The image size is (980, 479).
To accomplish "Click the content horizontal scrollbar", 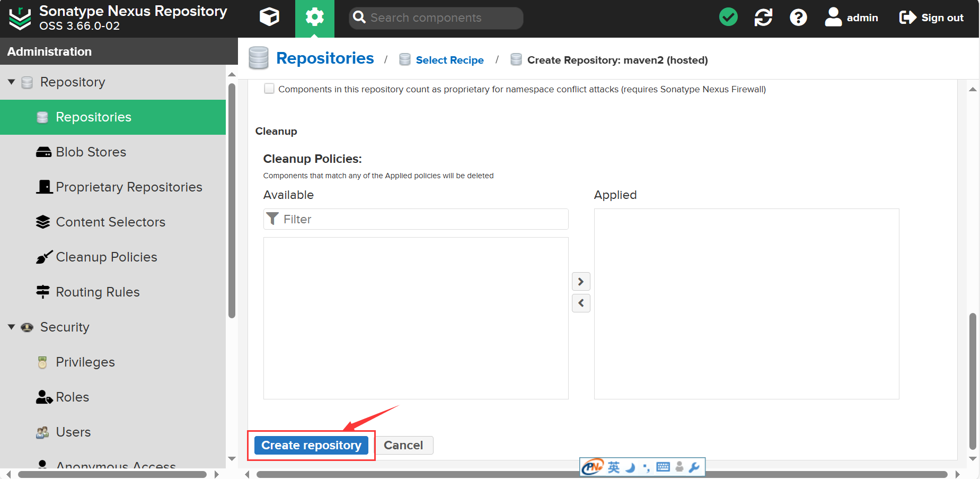I will [x=602, y=474].
